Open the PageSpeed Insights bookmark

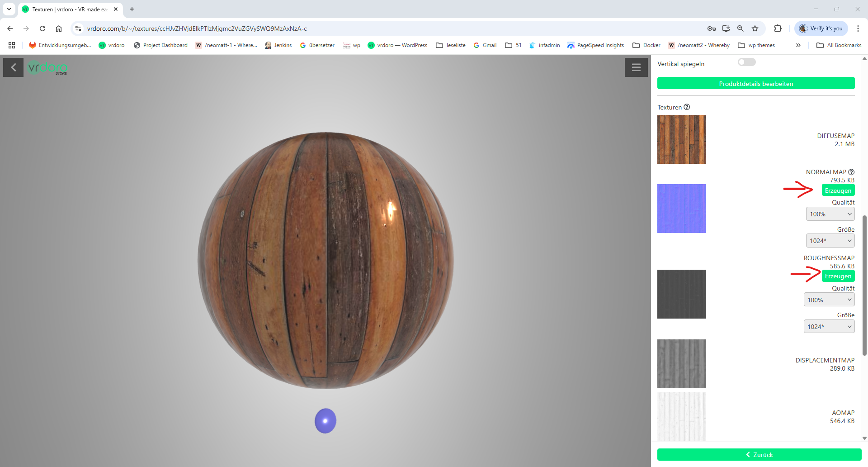pyautogui.click(x=595, y=45)
